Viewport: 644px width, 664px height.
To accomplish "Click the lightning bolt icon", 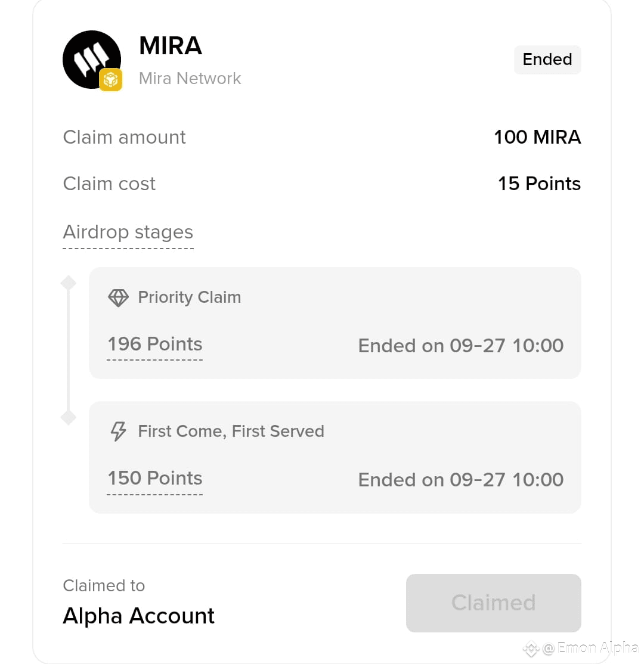I will tap(118, 431).
